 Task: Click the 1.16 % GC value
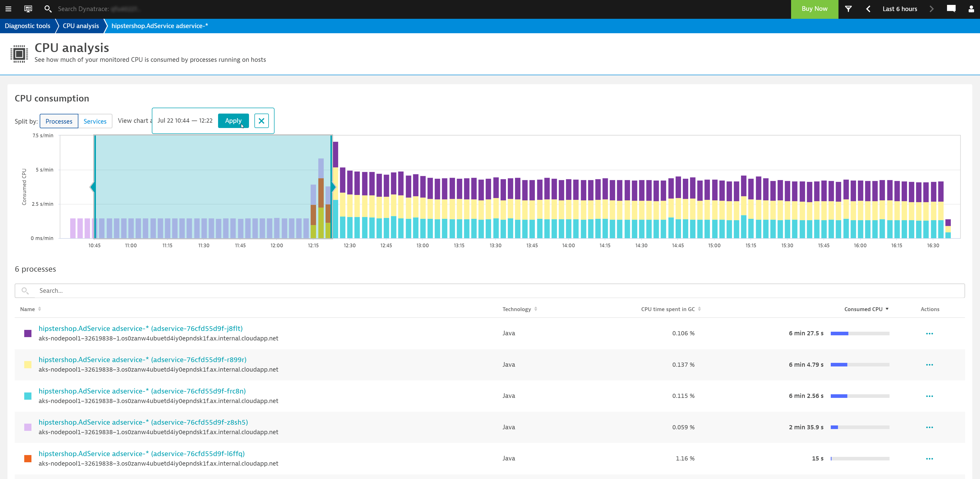tap(685, 458)
